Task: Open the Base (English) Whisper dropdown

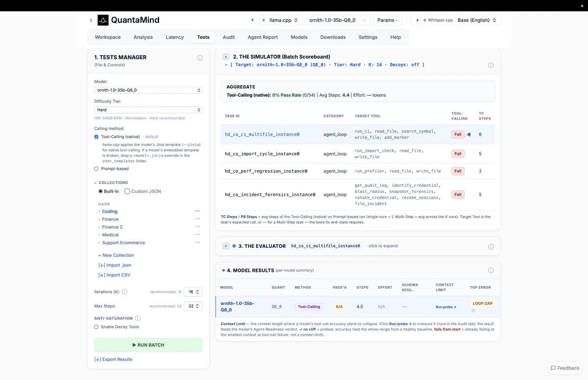Action: click(477, 20)
